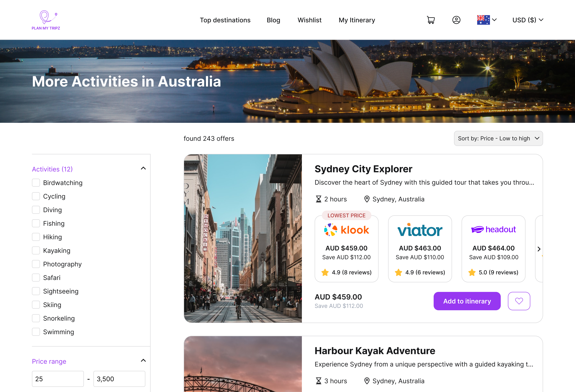Screen dimensions: 575x392
Task: Open the shopping cart icon
Action: [431, 20]
